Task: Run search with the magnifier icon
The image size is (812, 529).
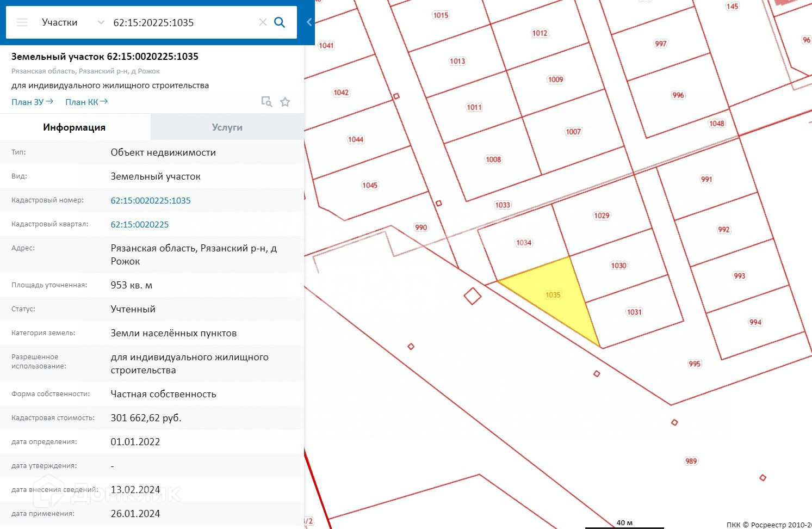Action: (280, 22)
